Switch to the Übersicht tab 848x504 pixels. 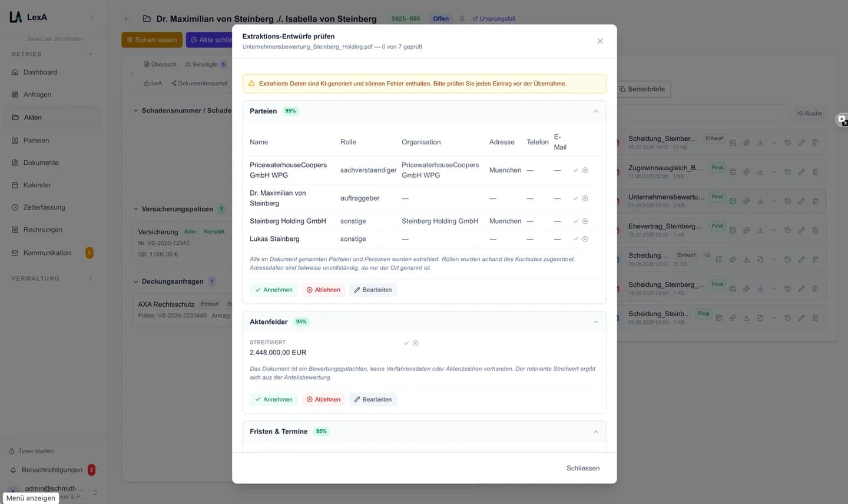tap(160, 64)
